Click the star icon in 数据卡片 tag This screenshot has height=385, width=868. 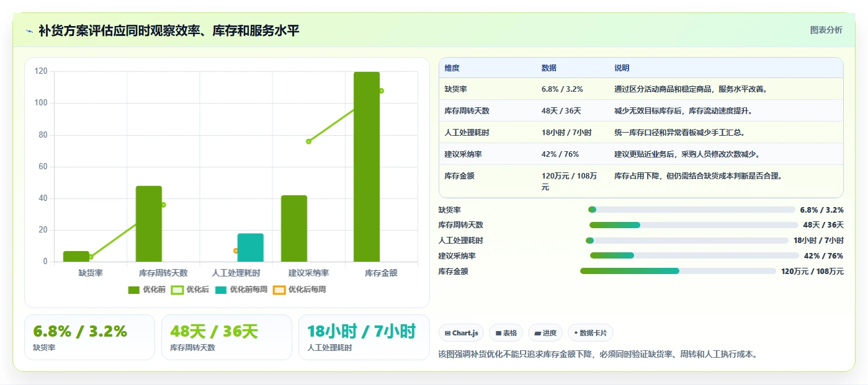[576, 334]
